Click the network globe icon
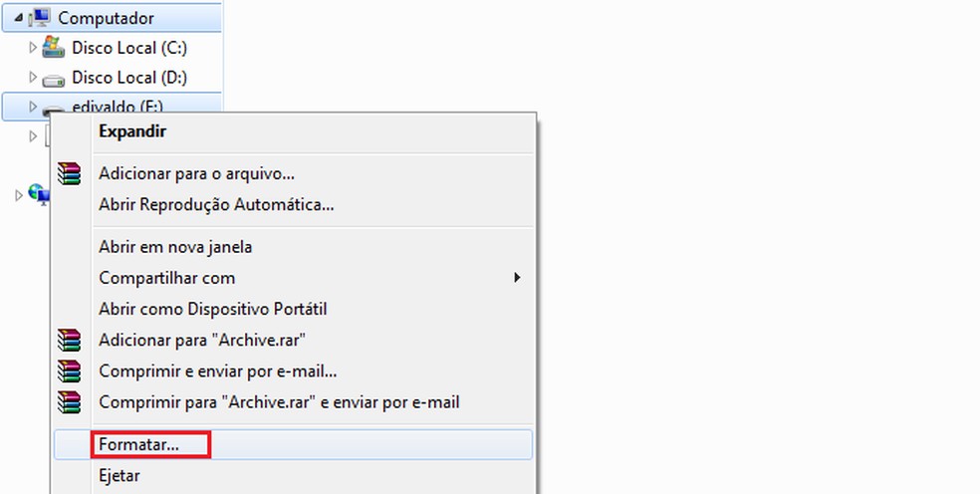 coord(39,194)
